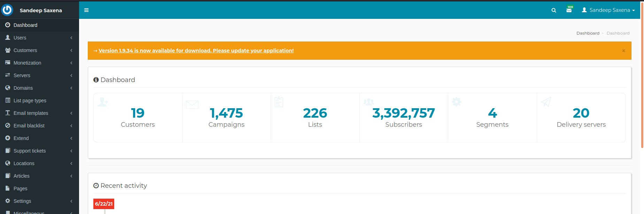
Task: Click the Dashboard gauge icon in sidebar
Action: (x=8, y=25)
